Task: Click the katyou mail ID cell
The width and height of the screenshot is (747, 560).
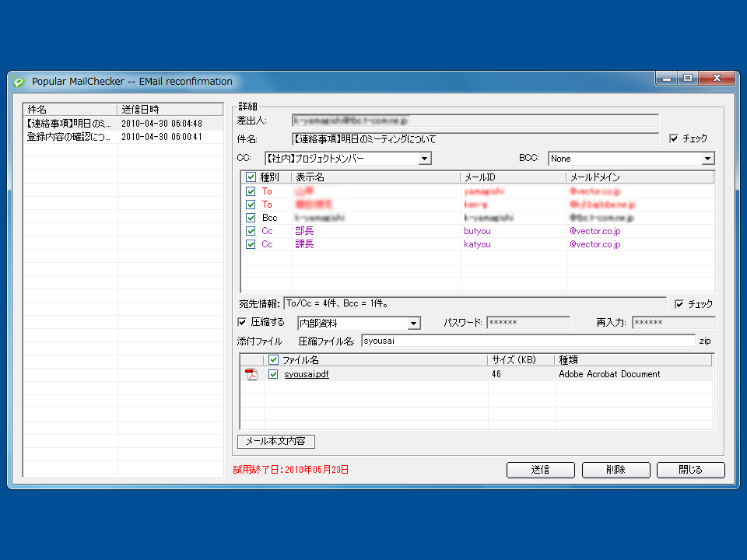Action: tap(477, 244)
